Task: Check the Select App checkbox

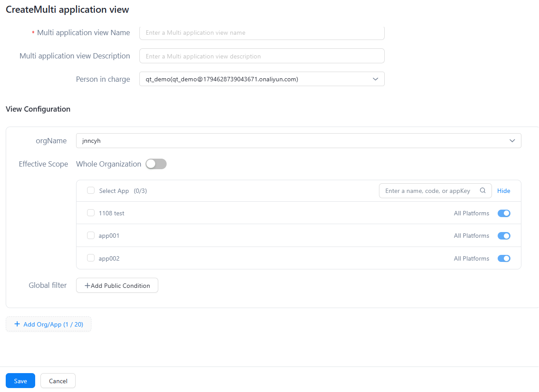Action: point(91,190)
